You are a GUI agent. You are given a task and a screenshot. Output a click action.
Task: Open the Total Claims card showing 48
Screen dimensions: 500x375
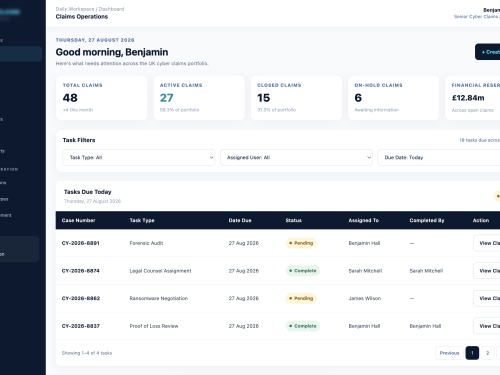pos(102,98)
